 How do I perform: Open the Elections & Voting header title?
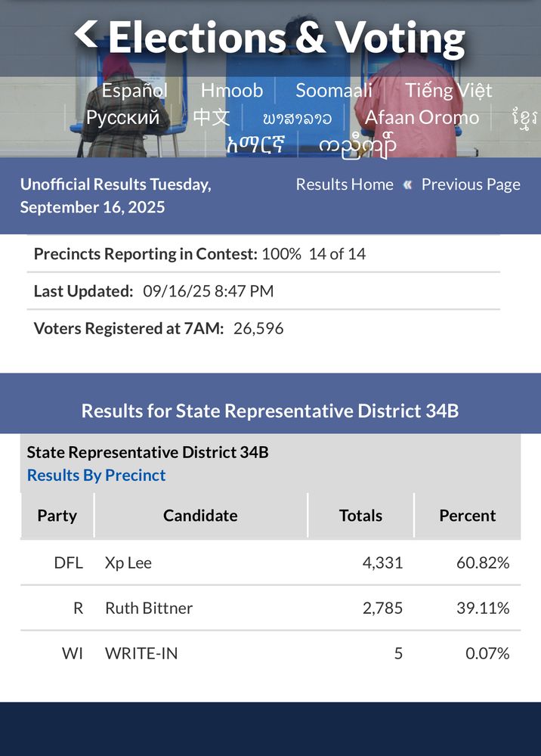click(286, 37)
